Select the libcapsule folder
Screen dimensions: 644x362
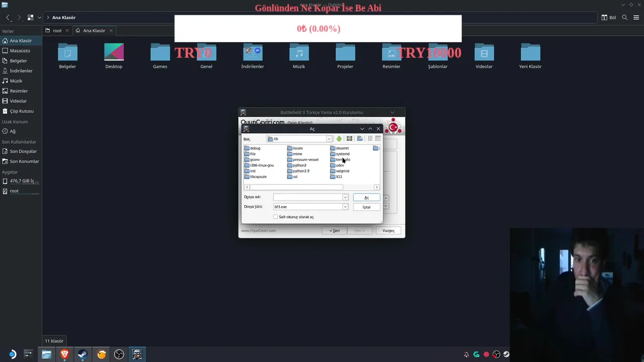point(256,176)
